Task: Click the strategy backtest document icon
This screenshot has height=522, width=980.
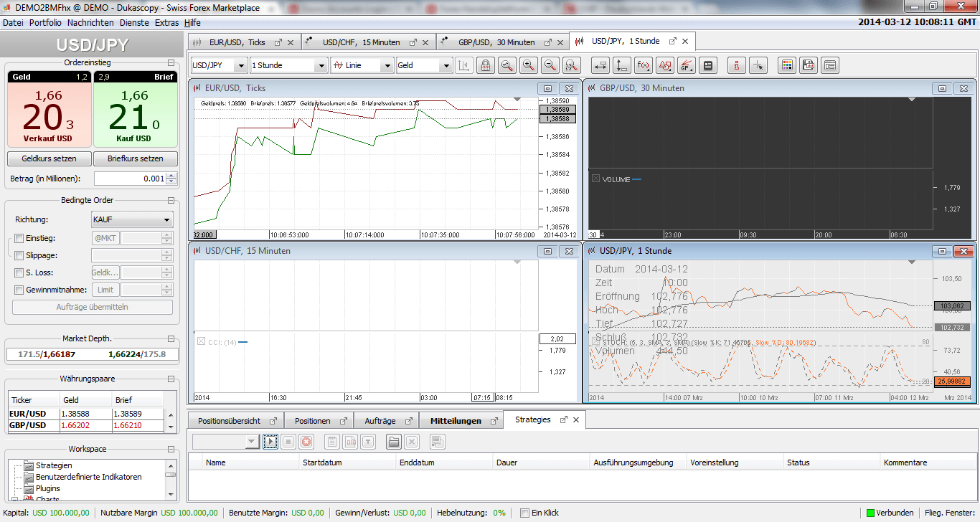Action: click(x=350, y=442)
